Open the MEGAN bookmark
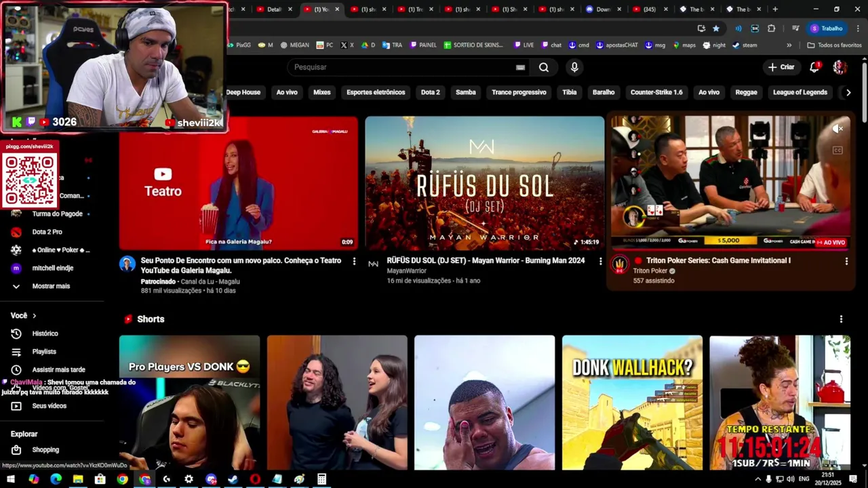868x488 pixels. (294, 45)
